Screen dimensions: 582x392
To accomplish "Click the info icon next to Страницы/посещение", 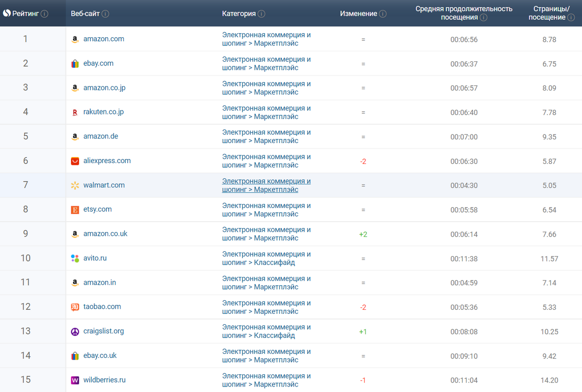I will click(570, 18).
